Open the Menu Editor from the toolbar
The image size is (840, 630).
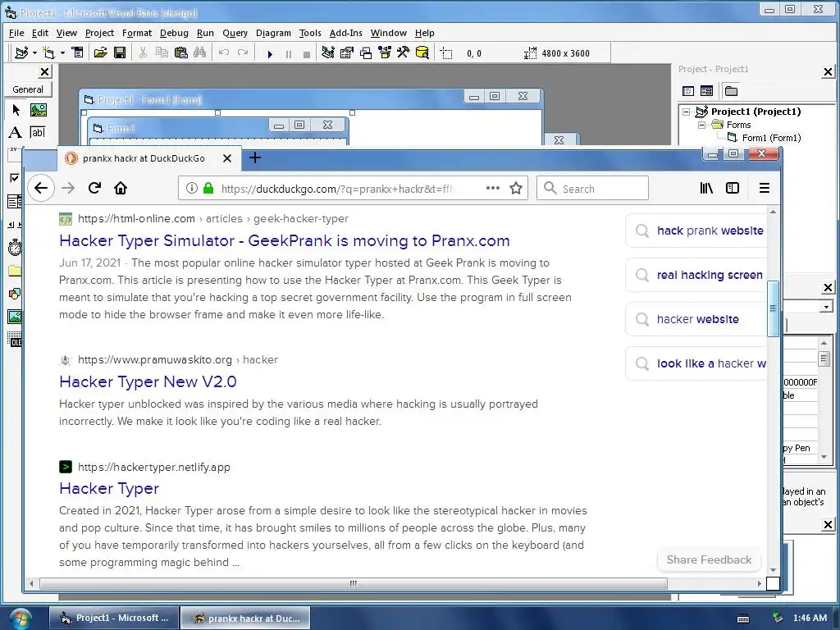point(78,52)
